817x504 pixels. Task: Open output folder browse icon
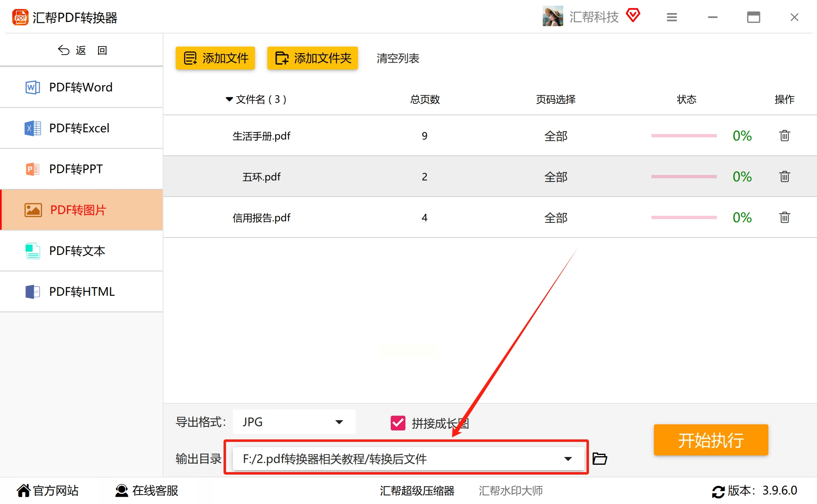tap(599, 459)
